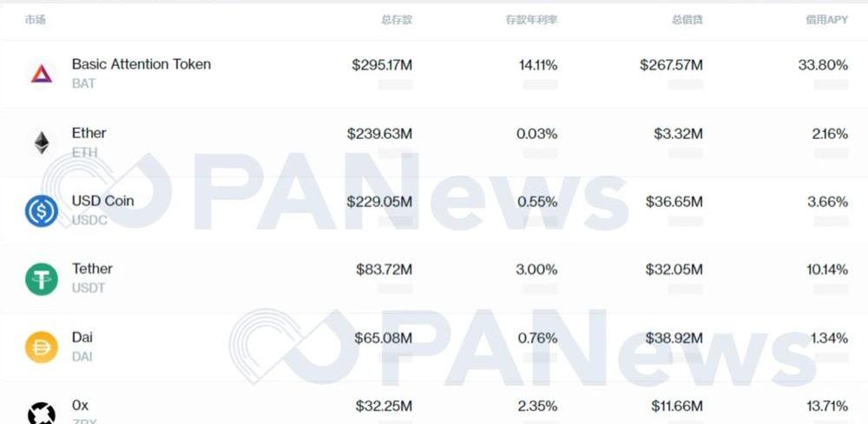Sort by 市场 column header
The height and width of the screenshot is (424, 868).
point(36,20)
